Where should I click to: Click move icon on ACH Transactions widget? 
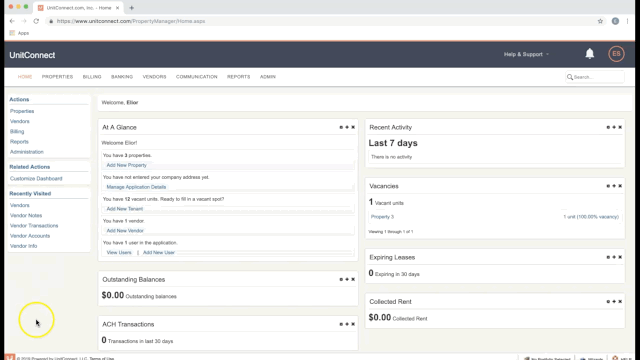(x=347, y=324)
